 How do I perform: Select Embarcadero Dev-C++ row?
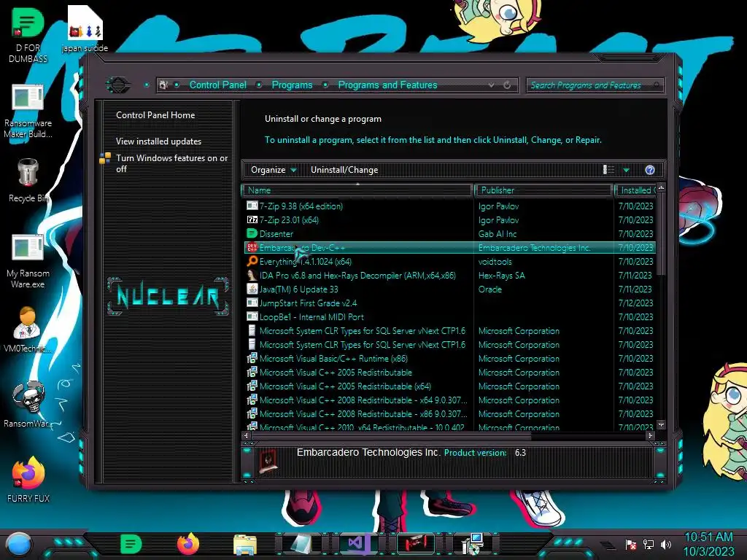point(450,248)
